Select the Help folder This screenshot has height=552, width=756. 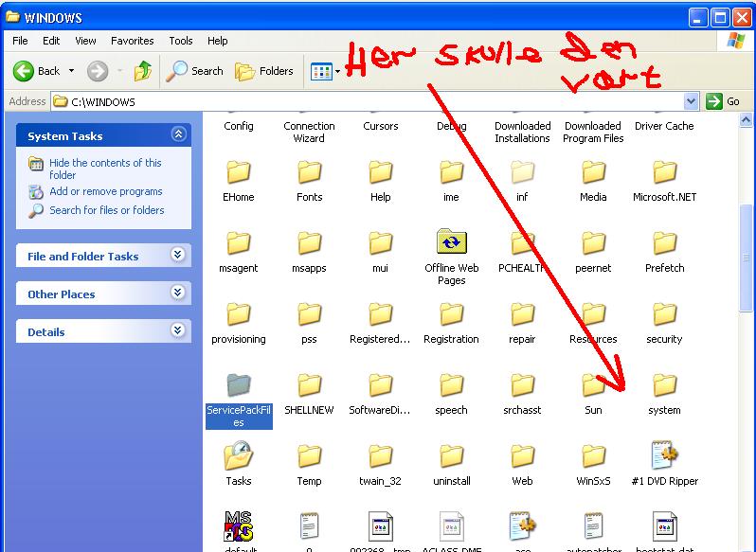point(380,182)
